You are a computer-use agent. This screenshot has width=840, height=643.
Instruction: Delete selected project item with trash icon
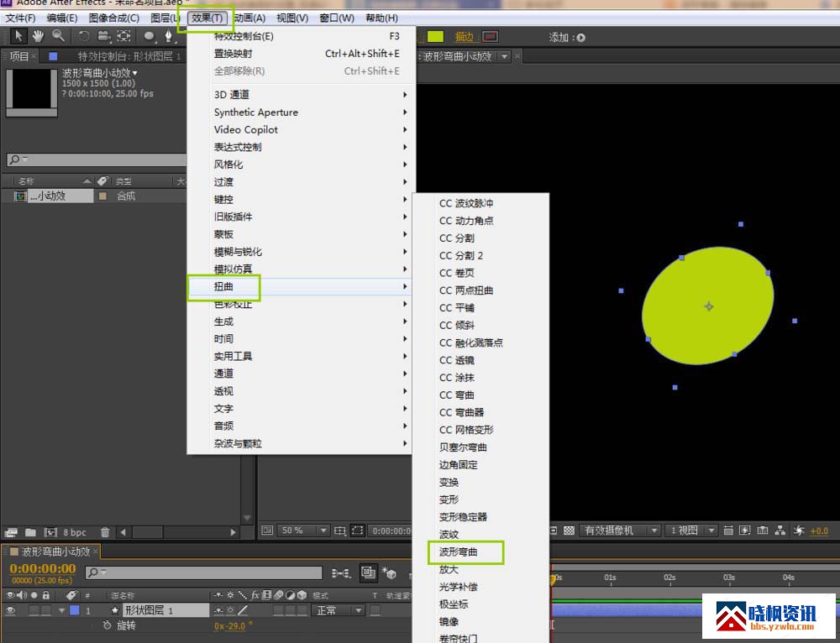tap(105, 532)
